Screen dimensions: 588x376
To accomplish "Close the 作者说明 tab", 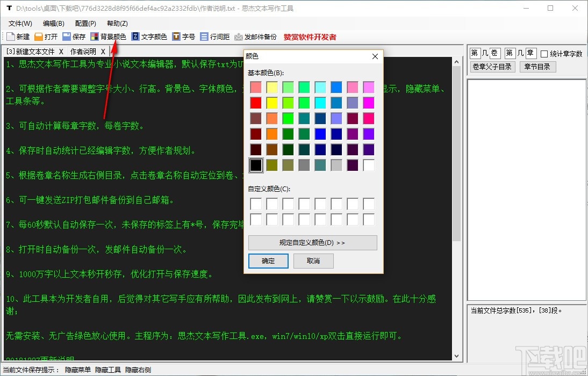I will tap(103, 52).
